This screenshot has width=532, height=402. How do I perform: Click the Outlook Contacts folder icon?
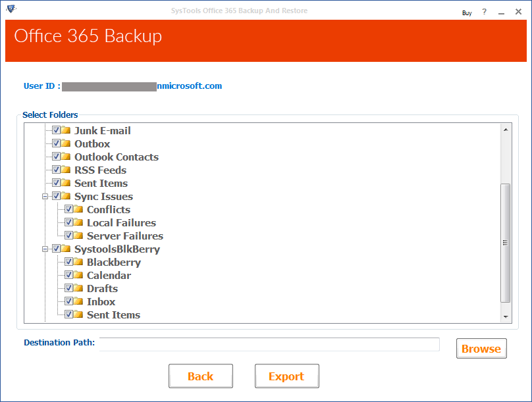click(x=65, y=157)
